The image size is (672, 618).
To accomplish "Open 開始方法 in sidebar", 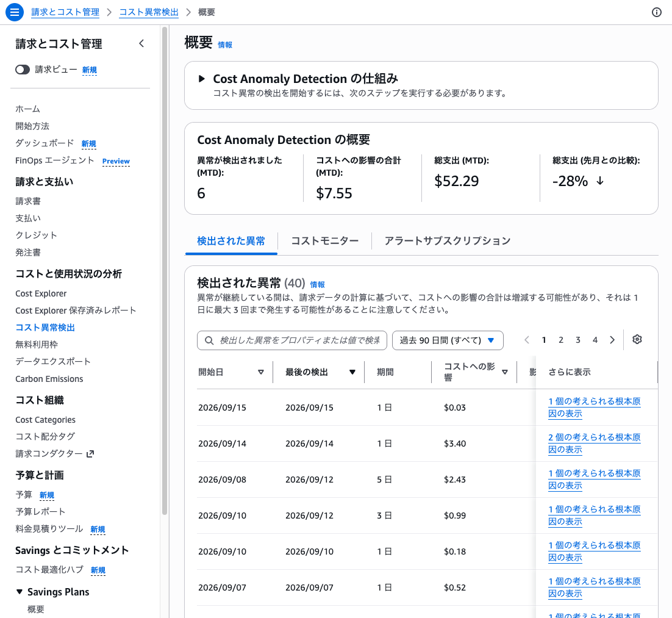I will click(x=32, y=126).
